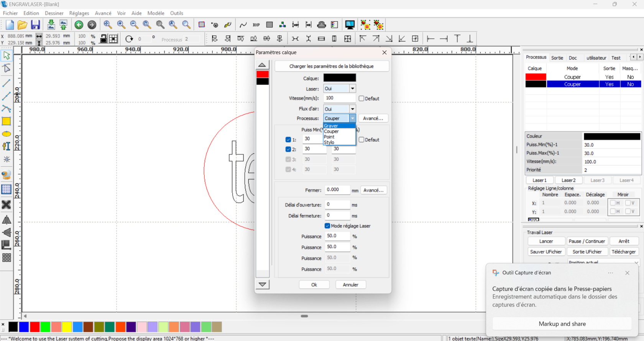644x341 pixels.
Task: Choose Point in the Processus list
Action: coord(339,137)
